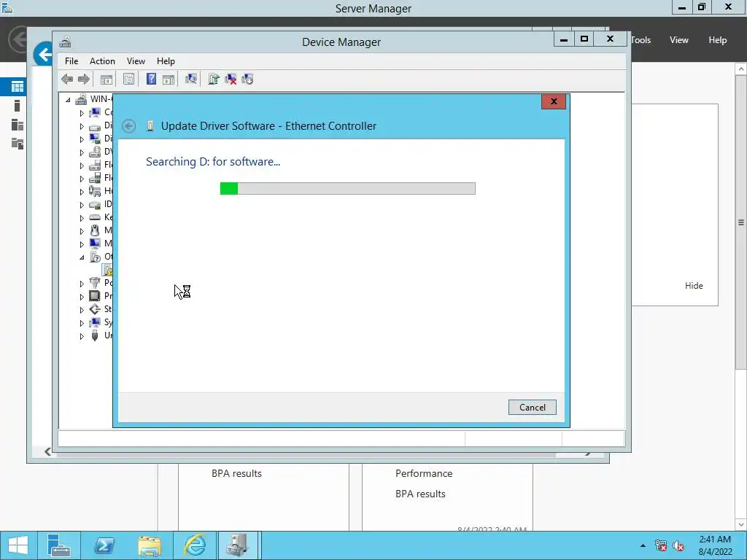Screen dimensions: 747x560
Task: Toggle the console tree toolbar icon
Action: click(107, 79)
